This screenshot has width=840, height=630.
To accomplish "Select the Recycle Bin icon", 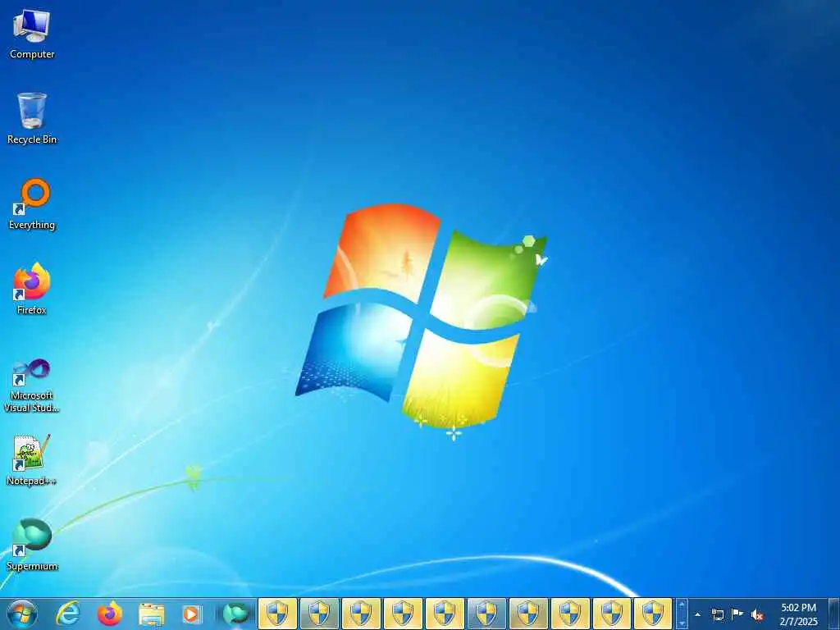I will 32,118.
